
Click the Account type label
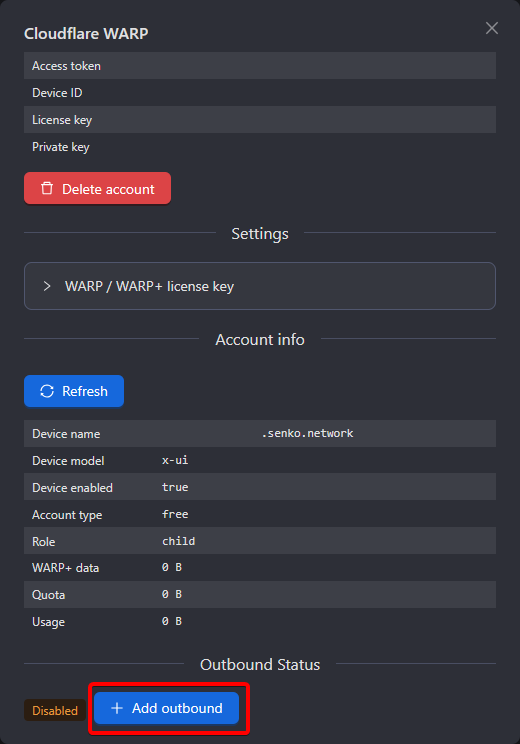(x=67, y=515)
